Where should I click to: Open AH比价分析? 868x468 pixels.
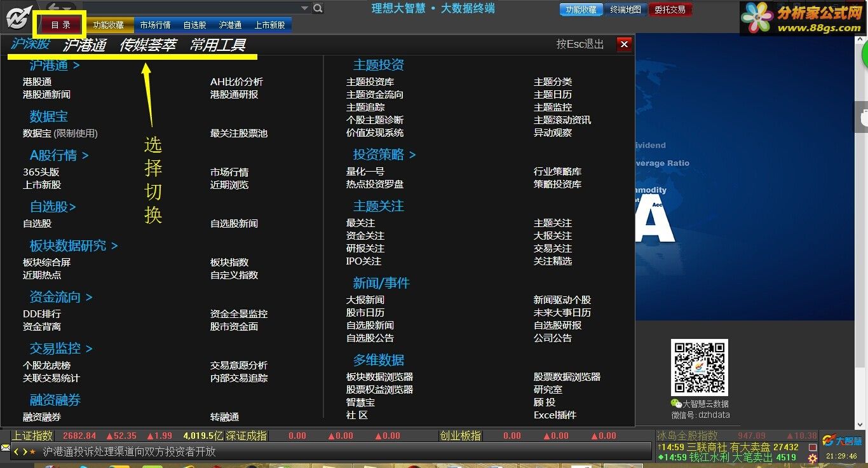[236, 82]
